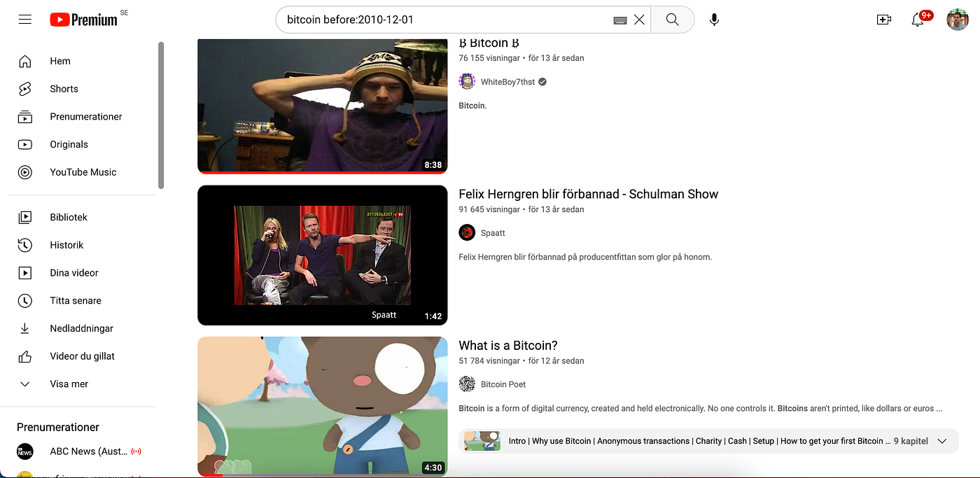The width and height of the screenshot is (980, 478).
Task: Click the Prenumerationer section heading
Action: 58,427
